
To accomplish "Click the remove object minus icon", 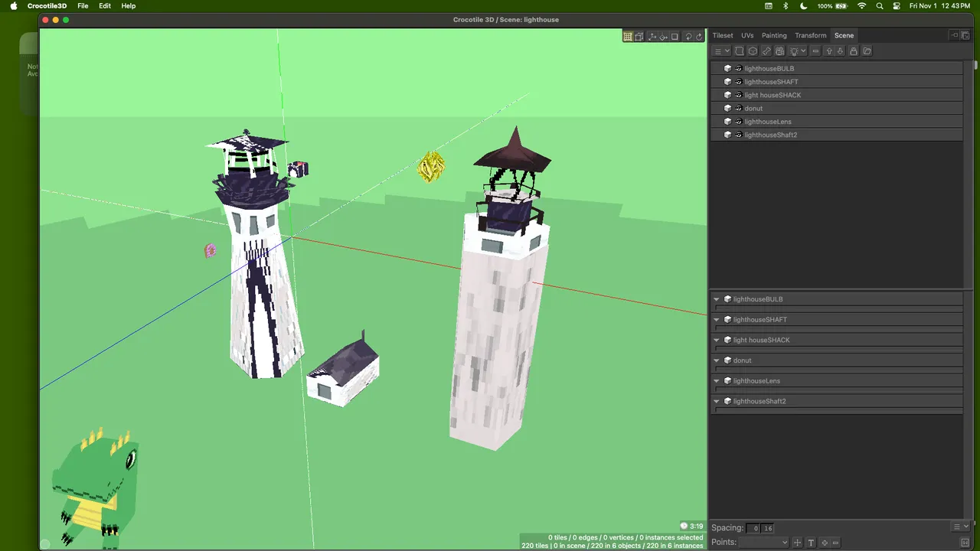I will pos(815,51).
